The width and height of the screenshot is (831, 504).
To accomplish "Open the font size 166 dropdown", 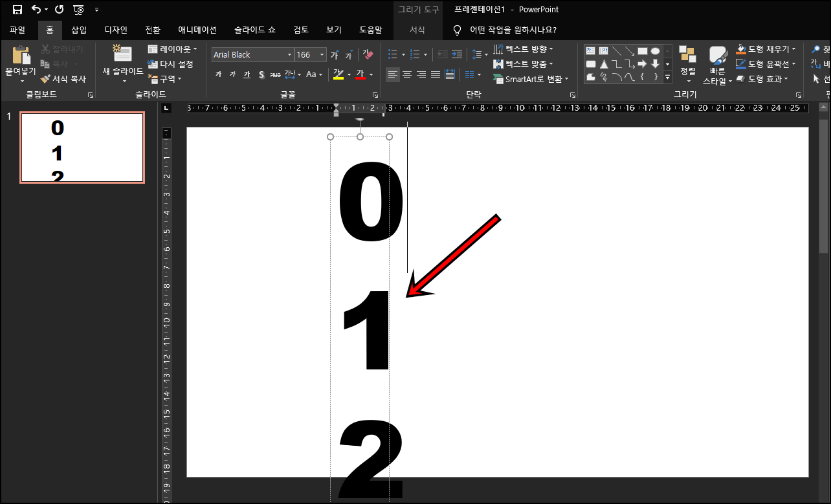I will tap(322, 55).
